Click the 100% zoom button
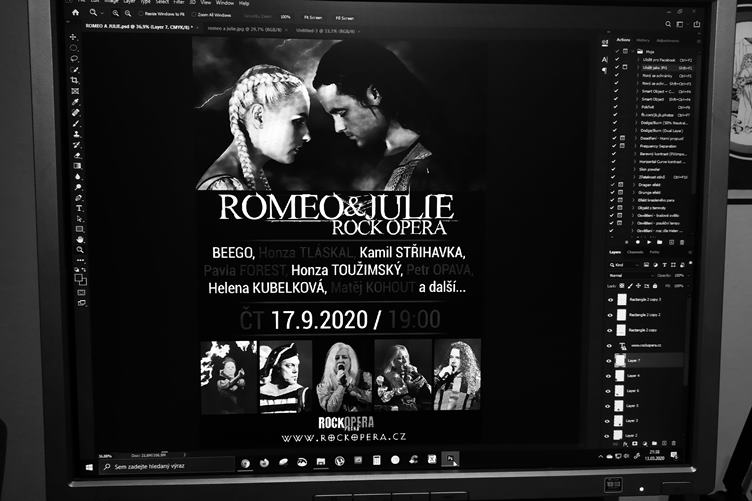The image size is (752, 501). 285,17
